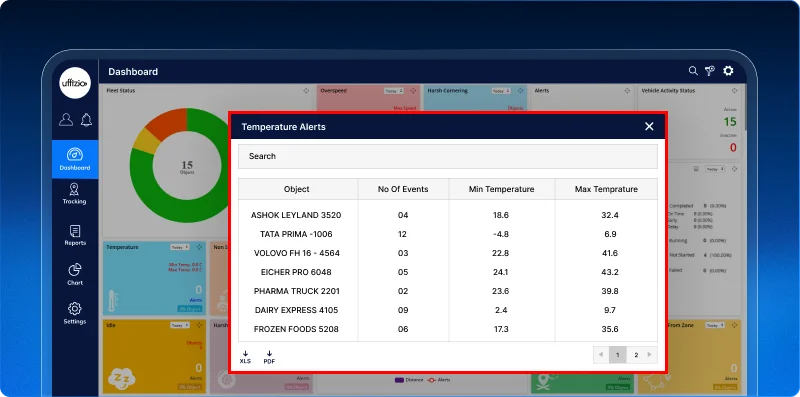Open Reports in sidebar
800x397 pixels.
click(75, 235)
